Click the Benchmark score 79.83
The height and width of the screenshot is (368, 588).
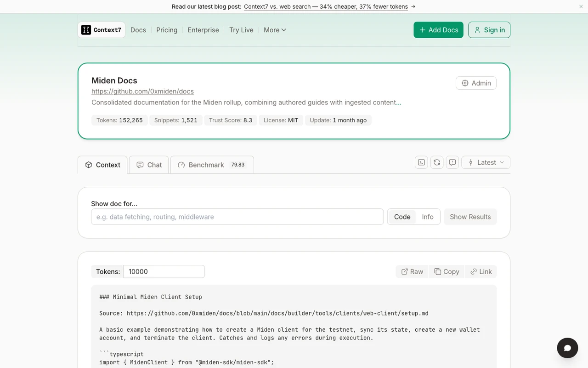click(x=238, y=165)
